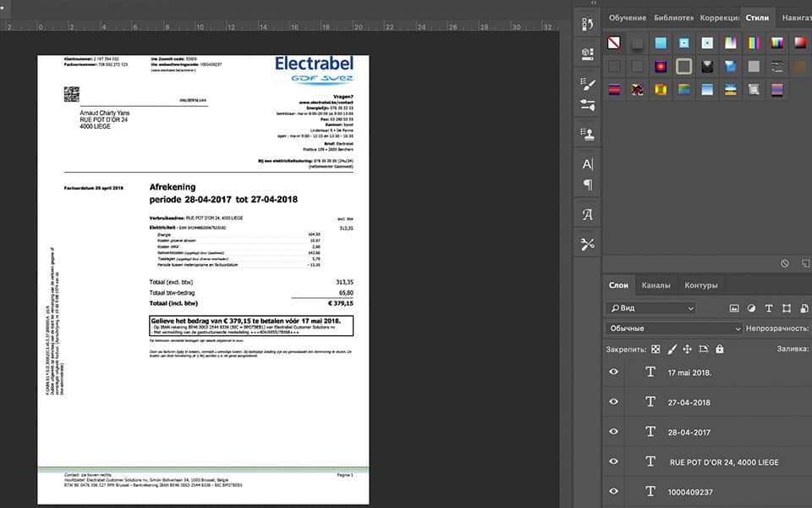Apply the plain gray square style swatch

(x=754, y=66)
